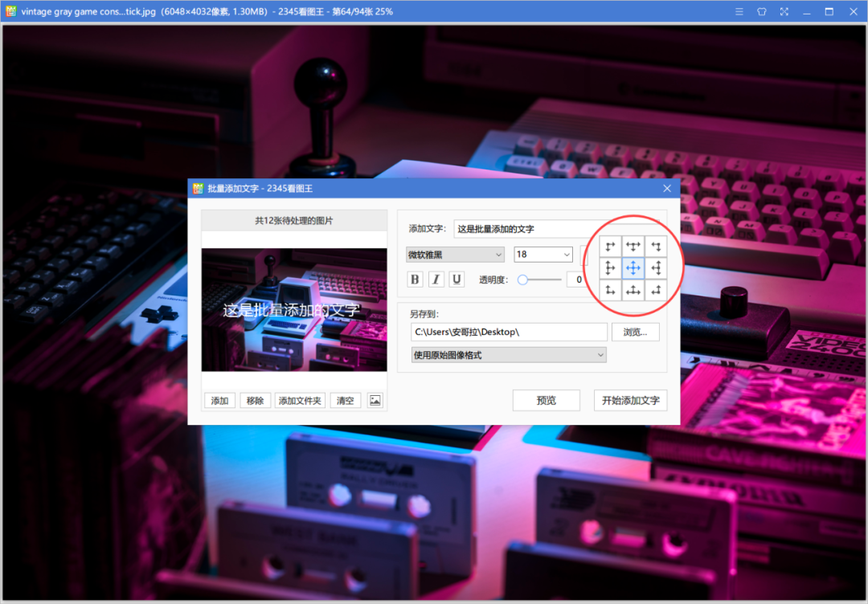The height and width of the screenshot is (604, 868).
Task: Click the 预览 preview button
Action: (x=546, y=399)
